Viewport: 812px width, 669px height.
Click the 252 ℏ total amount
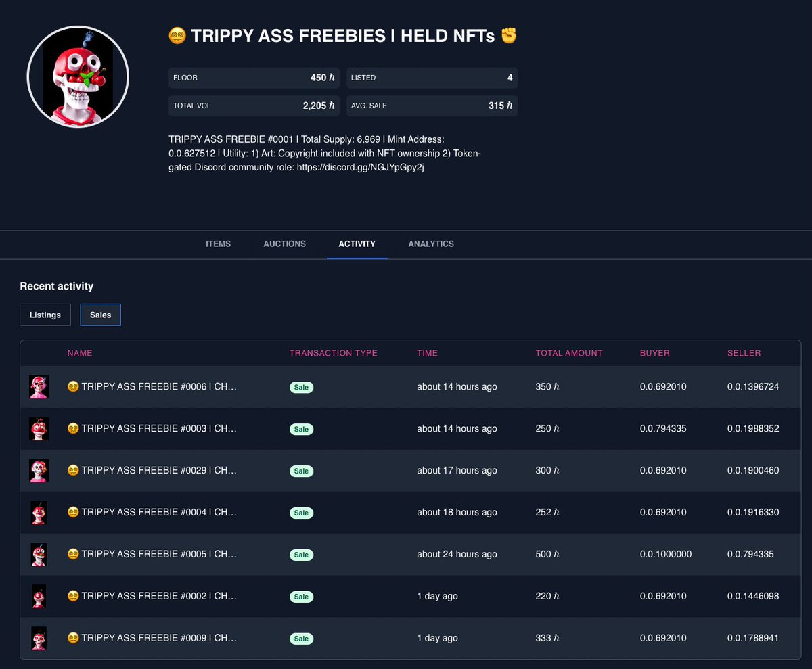coord(547,513)
